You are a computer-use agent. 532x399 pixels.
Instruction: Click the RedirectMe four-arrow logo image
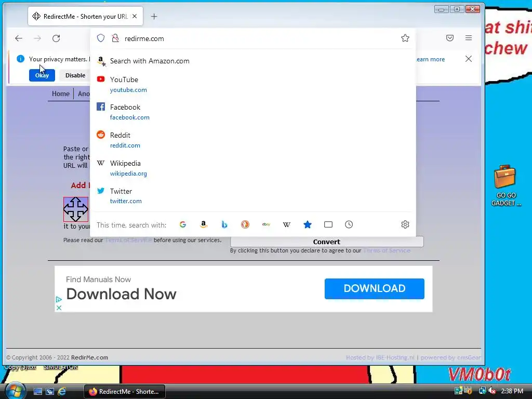coord(76,209)
